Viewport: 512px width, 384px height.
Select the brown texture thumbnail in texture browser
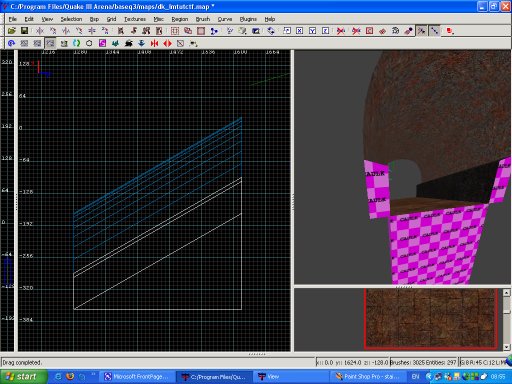(x=431, y=319)
